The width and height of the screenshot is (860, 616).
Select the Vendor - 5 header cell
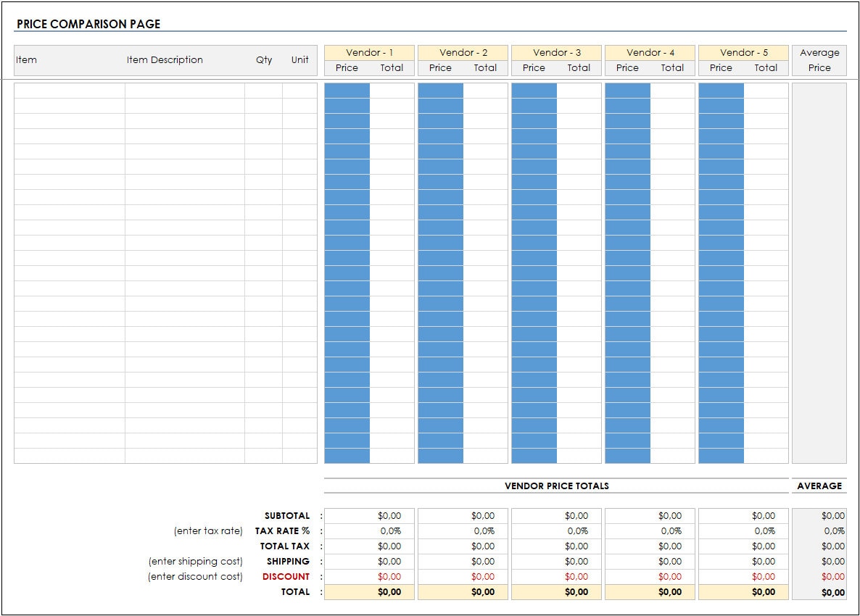click(743, 52)
